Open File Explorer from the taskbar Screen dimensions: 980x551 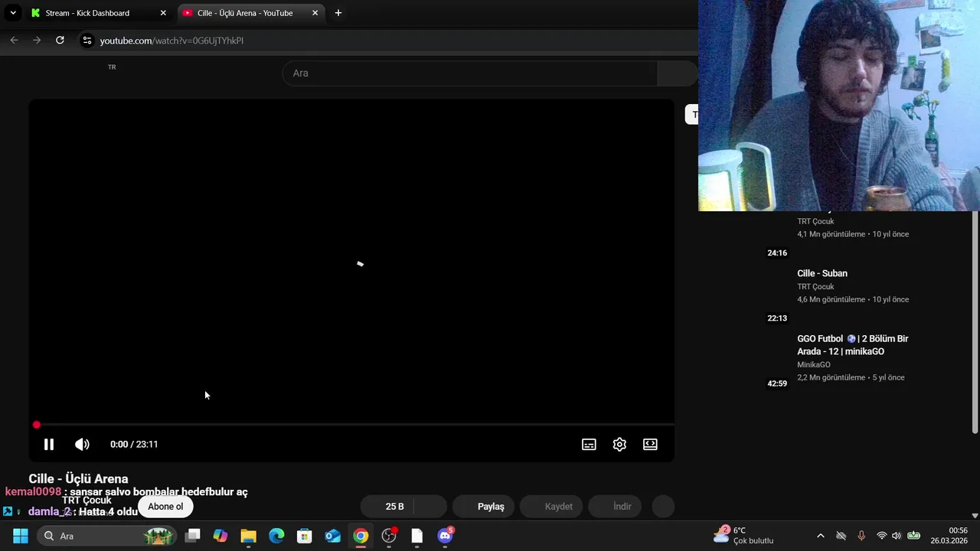tap(248, 536)
